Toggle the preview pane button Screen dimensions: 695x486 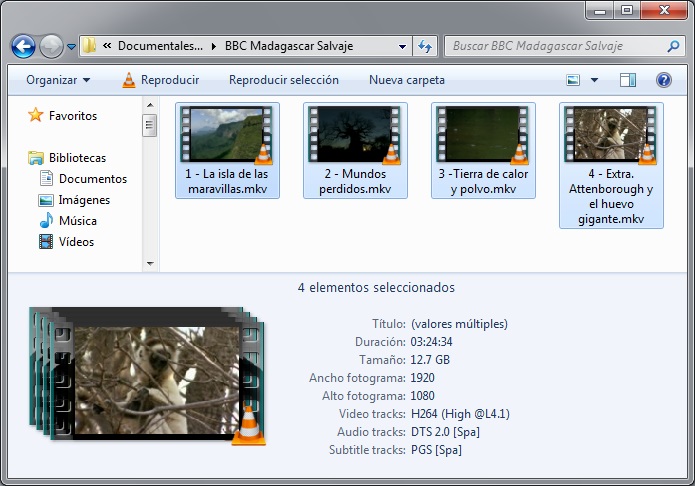(x=628, y=80)
